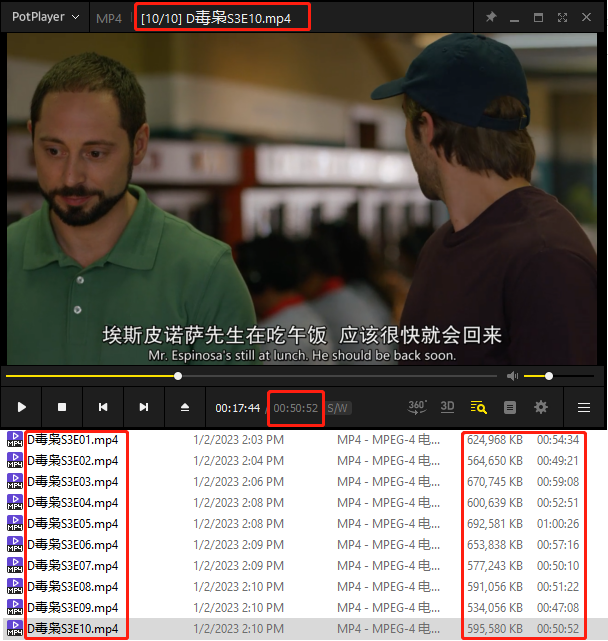Toggle 3D video mode
The width and height of the screenshot is (608, 641).
447,406
